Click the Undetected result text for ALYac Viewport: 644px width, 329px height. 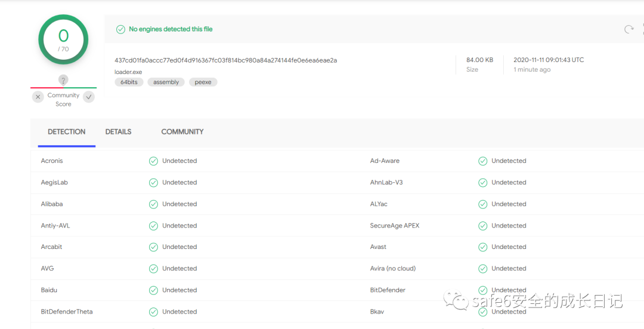(x=509, y=204)
